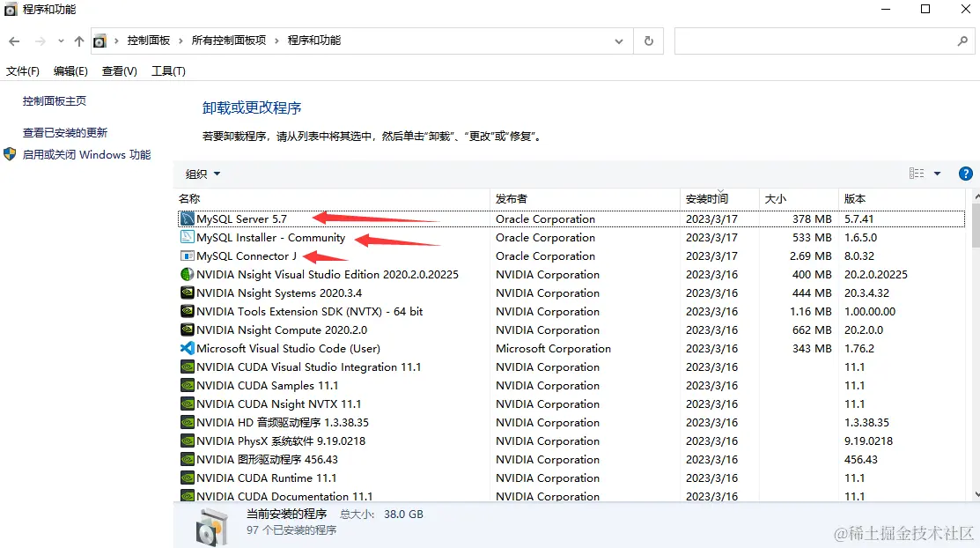Click the NVIDIA HD 音频驱动程序 icon
This screenshot has width=980, height=548.
[187, 422]
